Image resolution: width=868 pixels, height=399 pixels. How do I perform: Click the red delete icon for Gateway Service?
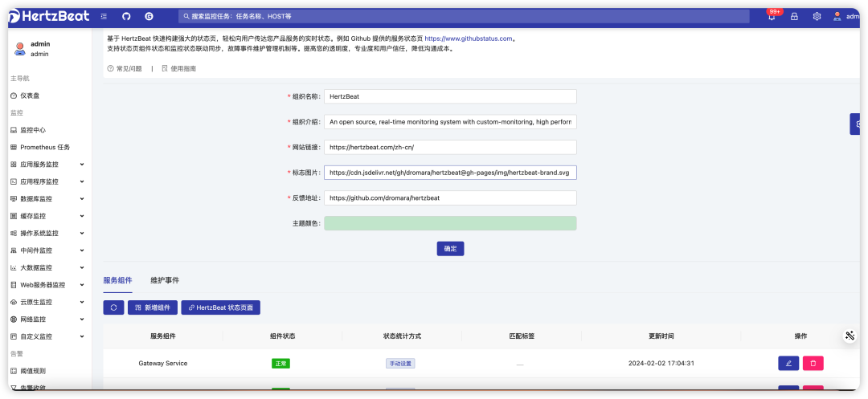[813, 363]
